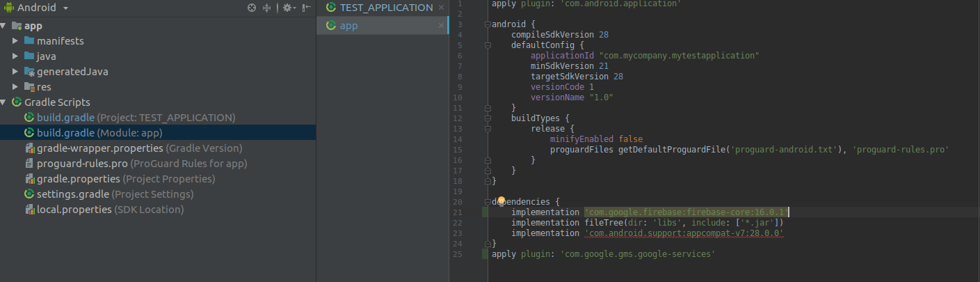The height and width of the screenshot is (282, 980).
Task: Select gradle.properties (Project Properties)
Action: [126, 179]
